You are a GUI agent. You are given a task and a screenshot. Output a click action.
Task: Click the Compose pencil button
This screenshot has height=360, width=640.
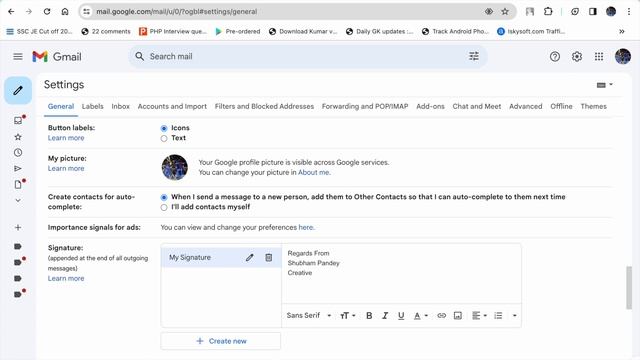coord(18,90)
